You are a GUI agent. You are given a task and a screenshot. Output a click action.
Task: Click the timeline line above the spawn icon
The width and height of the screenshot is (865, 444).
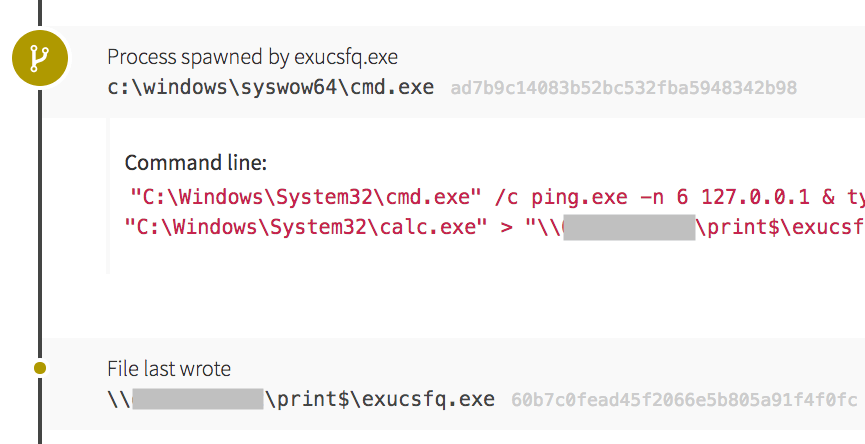click(40, 12)
